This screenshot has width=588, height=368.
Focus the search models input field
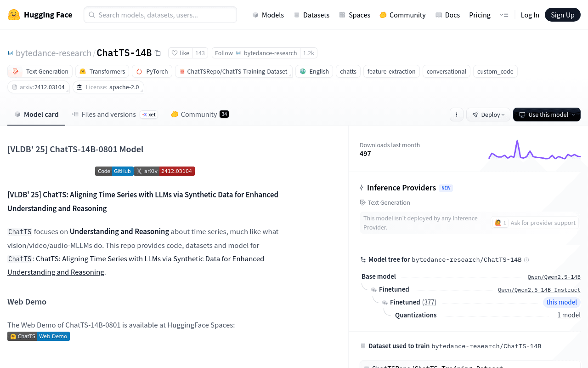click(x=160, y=15)
